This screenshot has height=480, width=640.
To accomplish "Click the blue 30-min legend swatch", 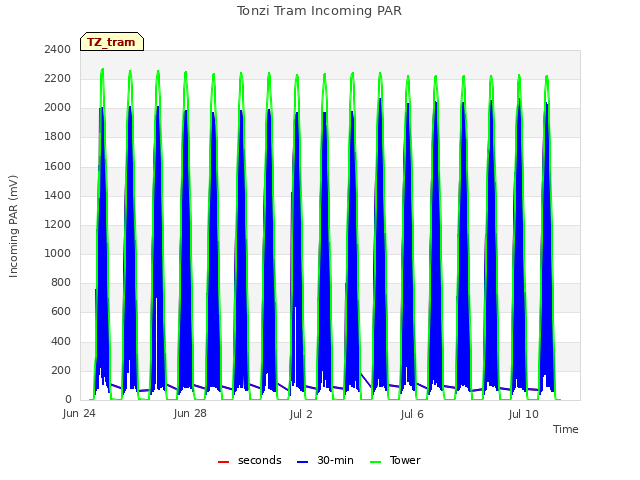I will [302, 462].
